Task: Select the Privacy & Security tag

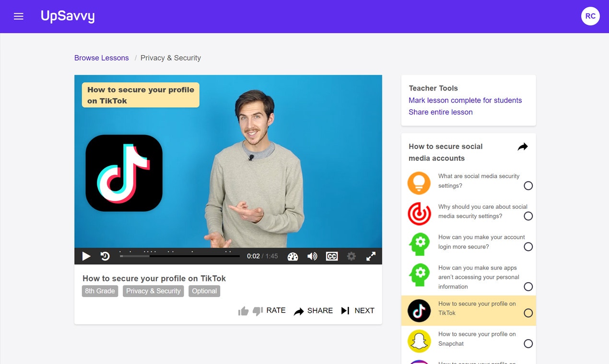Action: point(153,291)
